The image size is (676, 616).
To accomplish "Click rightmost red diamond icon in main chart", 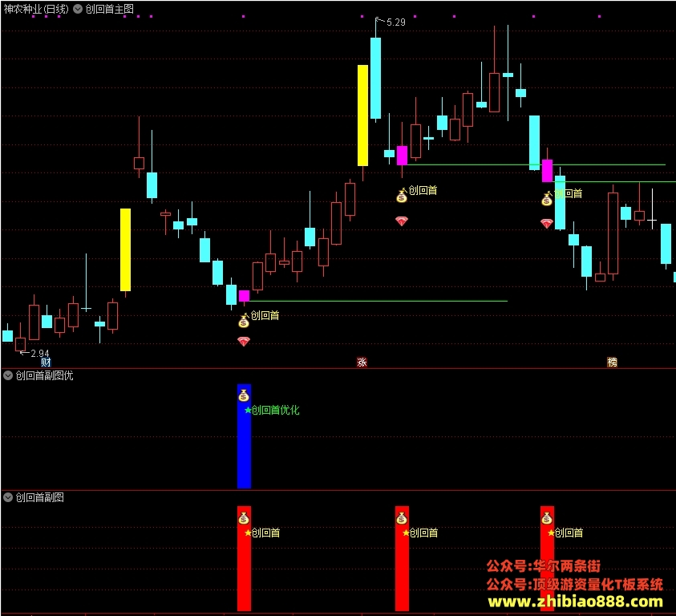I will click(547, 223).
